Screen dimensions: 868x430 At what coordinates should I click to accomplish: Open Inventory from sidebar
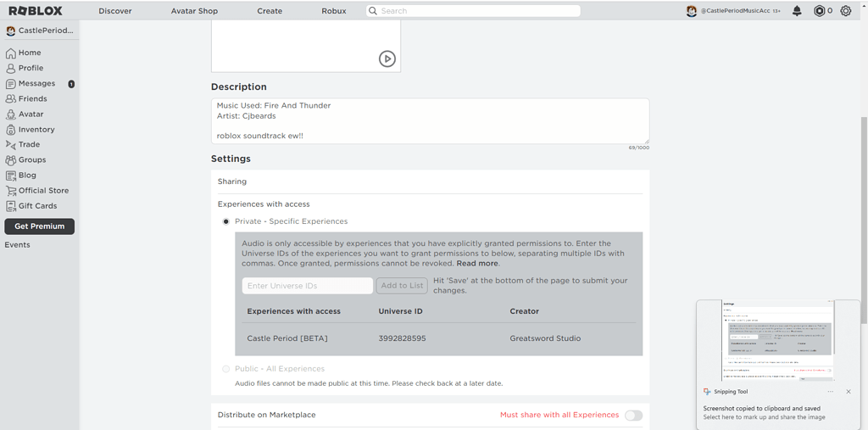tap(36, 129)
